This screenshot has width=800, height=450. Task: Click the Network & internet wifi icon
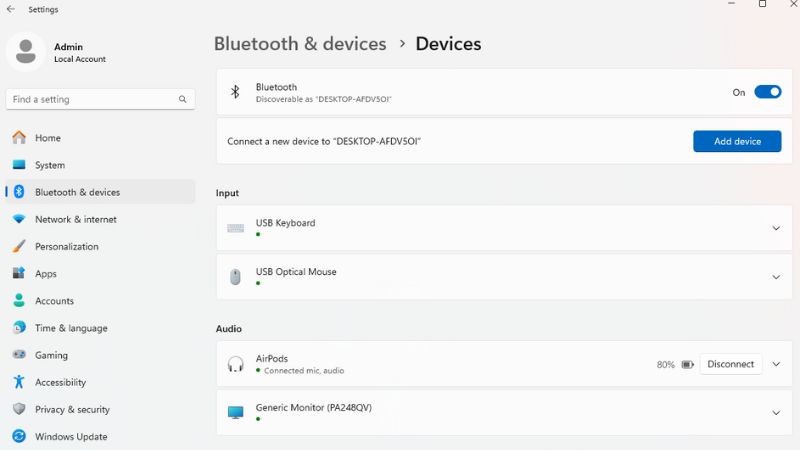pos(19,219)
